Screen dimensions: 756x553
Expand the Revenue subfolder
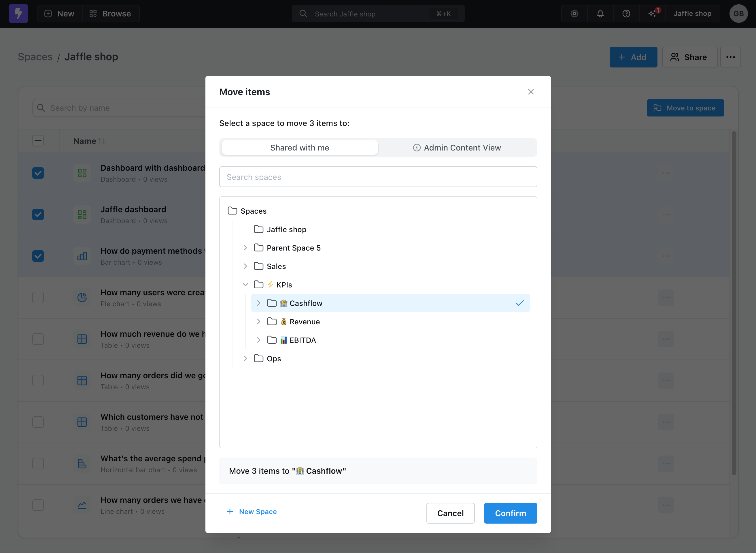[259, 322]
